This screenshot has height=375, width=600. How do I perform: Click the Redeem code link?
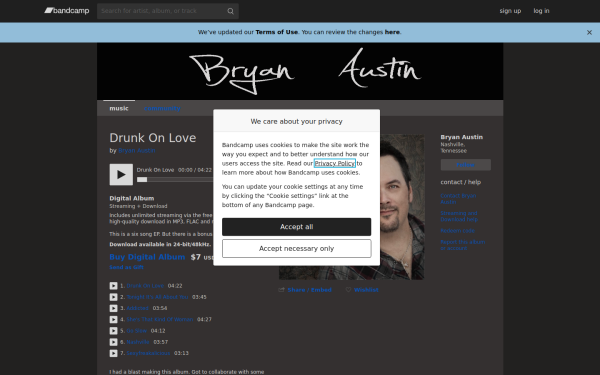pos(457,231)
